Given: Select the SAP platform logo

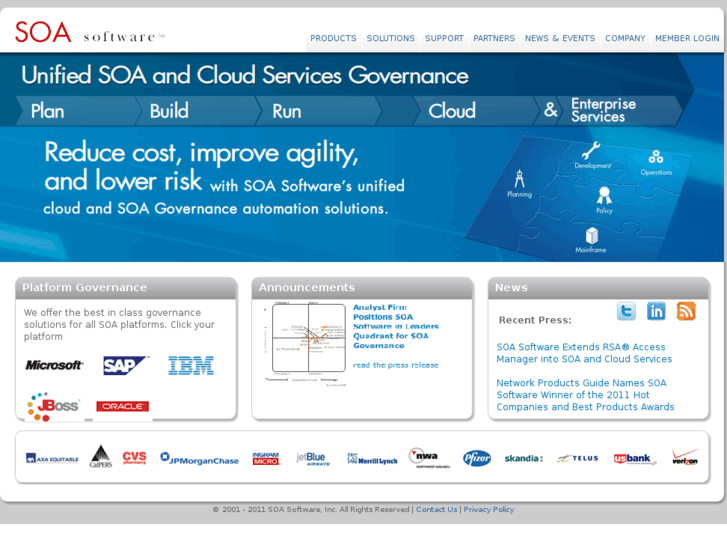Looking at the screenshot, I should click(126, 365).
